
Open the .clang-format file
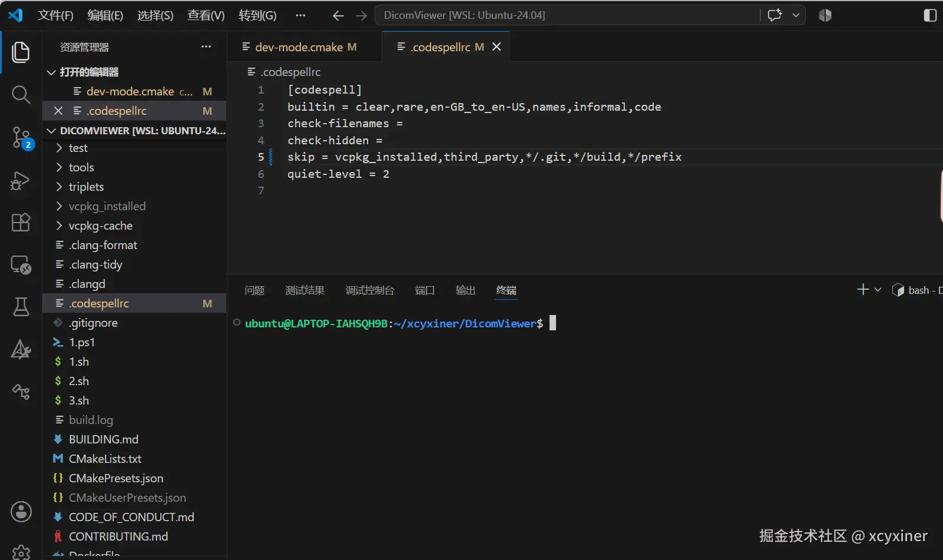[134, 245]
